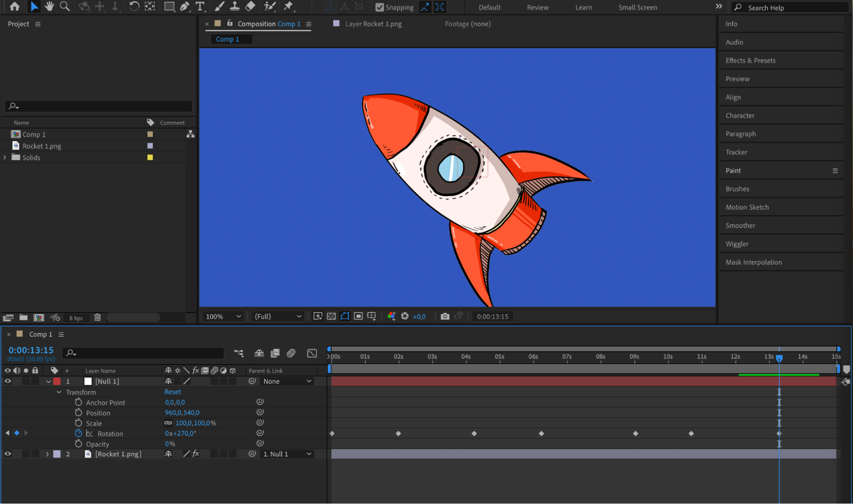Delete selected project item with trash

click(97, 318)
